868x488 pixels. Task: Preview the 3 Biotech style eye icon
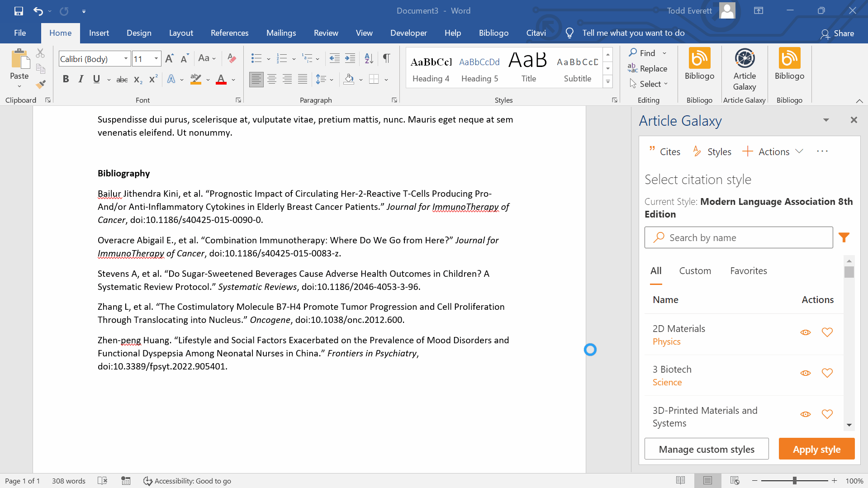[x=806, y=373]
